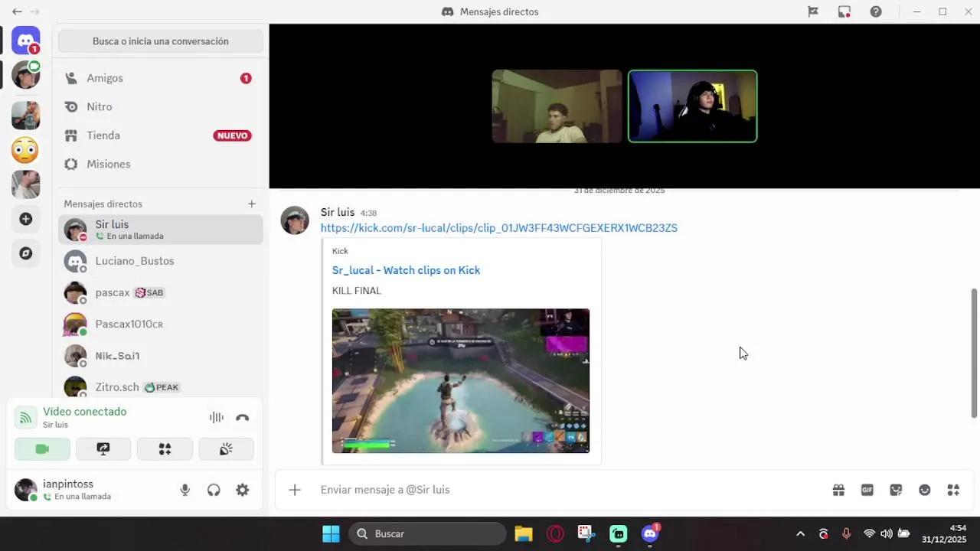Open attachment plus button in message bar
Viewport: 980px width, 551px height.
295,490
